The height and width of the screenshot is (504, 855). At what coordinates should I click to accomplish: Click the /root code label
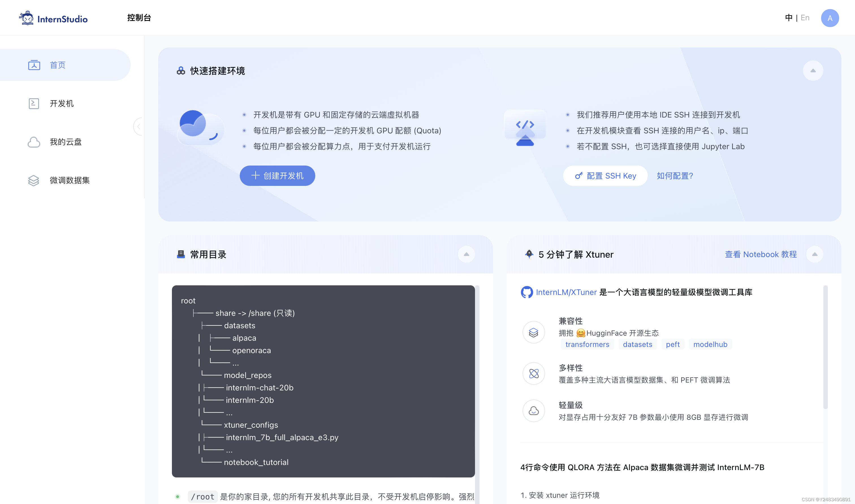pos(202,497)
